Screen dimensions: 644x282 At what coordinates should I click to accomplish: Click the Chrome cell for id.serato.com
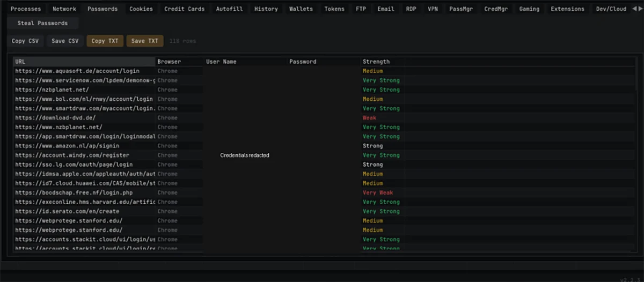[167, 211]
